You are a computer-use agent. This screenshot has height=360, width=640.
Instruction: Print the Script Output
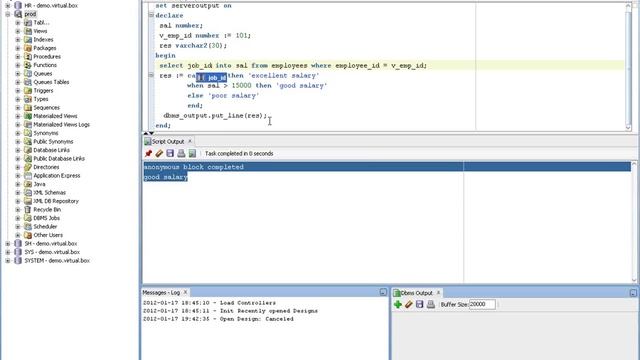(x=181, y=153)
